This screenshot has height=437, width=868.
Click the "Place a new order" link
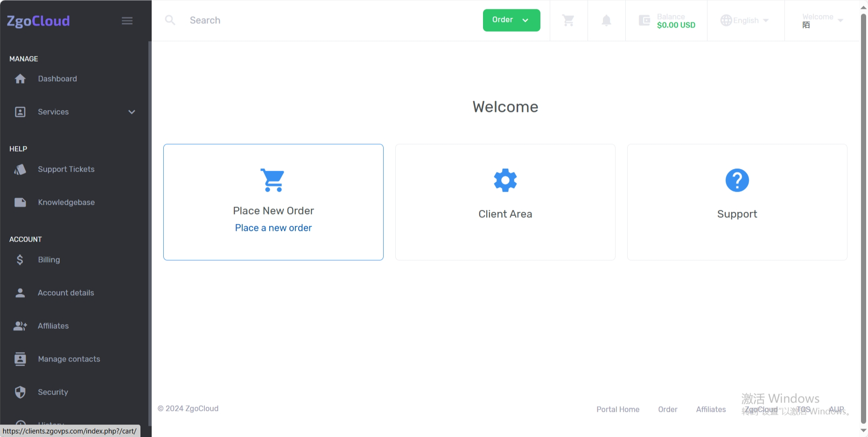click(x=273, y=228)
